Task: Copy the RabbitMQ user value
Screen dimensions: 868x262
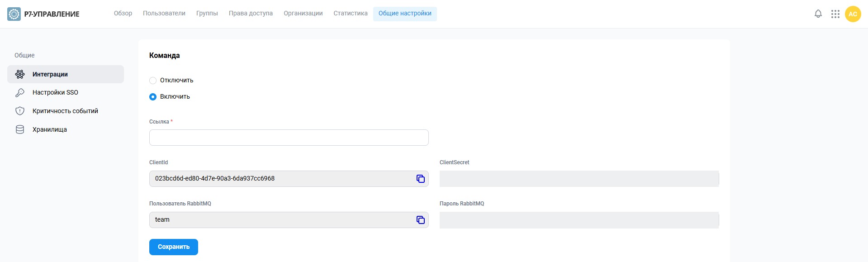Action: pyautogui.click(x=420, y=220)
